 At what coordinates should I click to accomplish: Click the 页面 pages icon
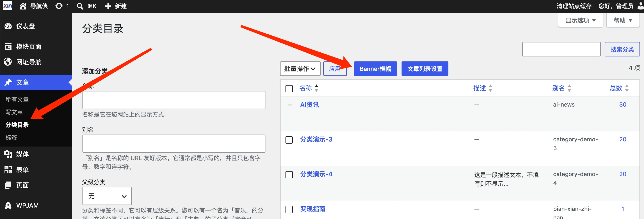[8, 185]
